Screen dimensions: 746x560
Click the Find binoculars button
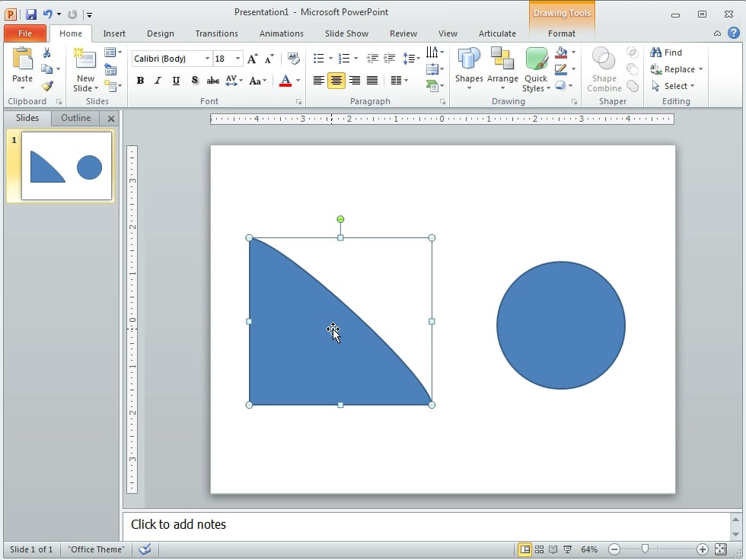pos(666,52)
